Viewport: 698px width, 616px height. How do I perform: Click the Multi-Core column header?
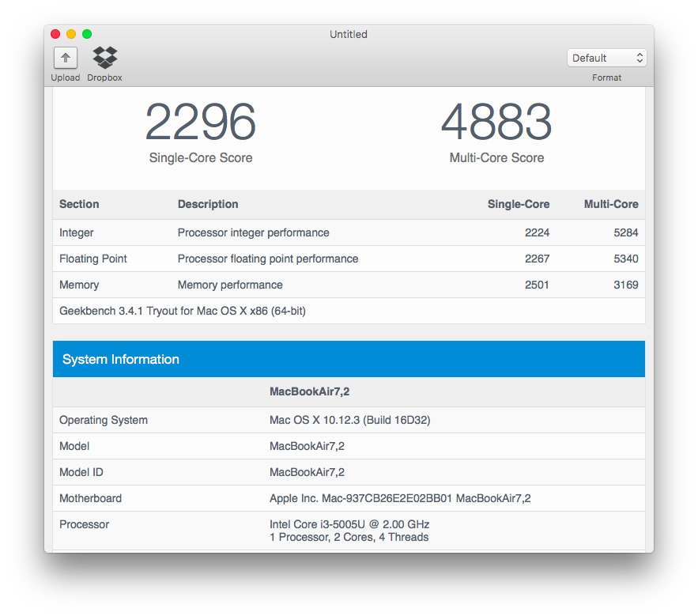pyautogui.click(x=611, y=204)
